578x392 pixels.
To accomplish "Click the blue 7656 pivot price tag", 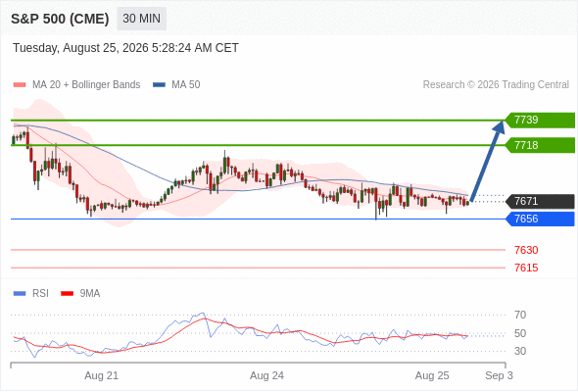I will (x=540, y=220).
